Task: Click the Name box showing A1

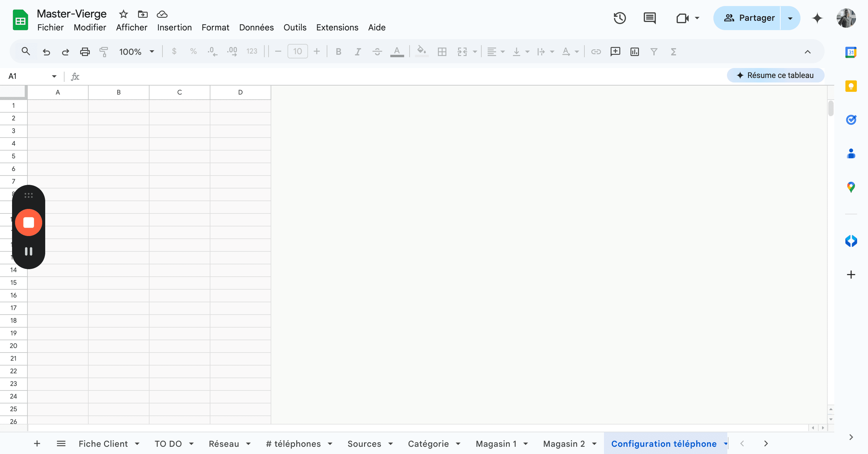Action: point(29,76)
